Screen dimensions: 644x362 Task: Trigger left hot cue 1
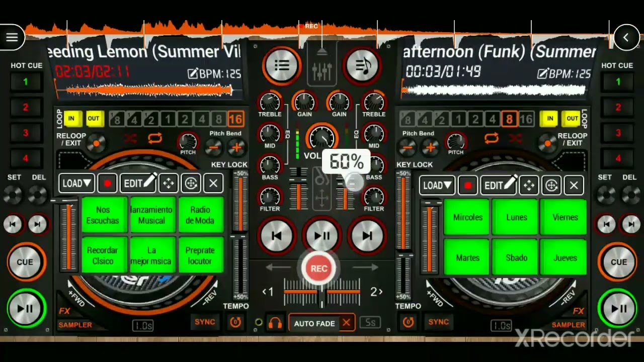coord(25,82)
